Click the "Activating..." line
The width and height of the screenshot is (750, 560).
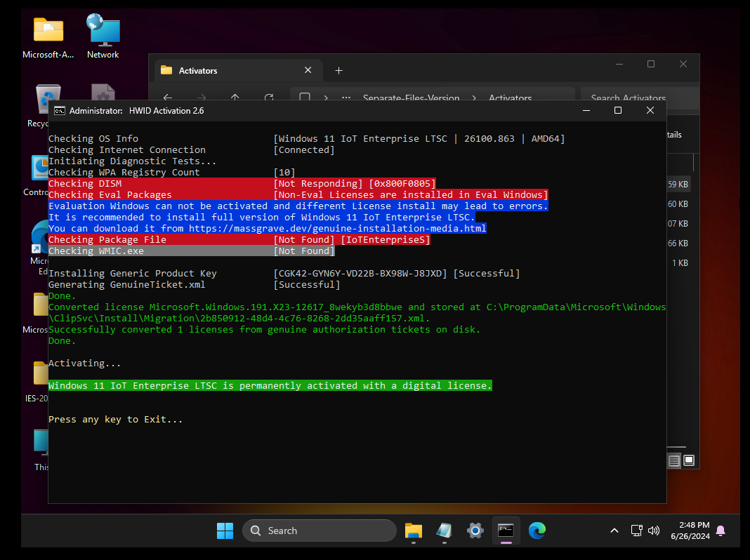(85, 363)
